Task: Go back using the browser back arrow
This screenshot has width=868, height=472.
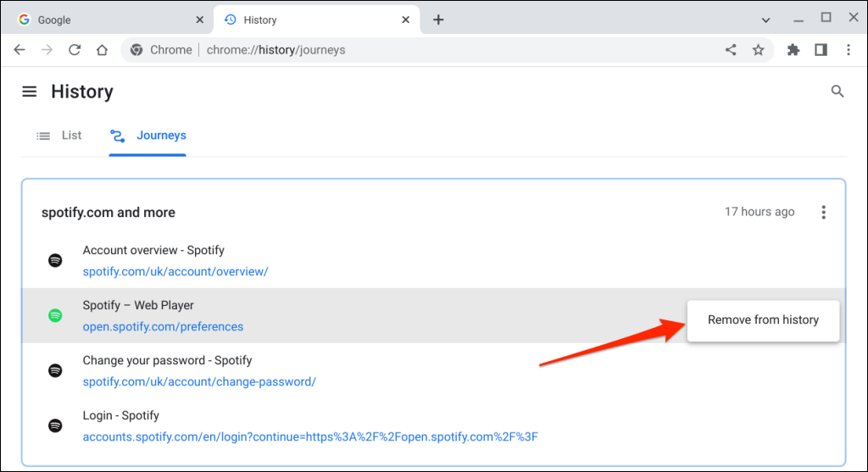Action: click(19, 50)
